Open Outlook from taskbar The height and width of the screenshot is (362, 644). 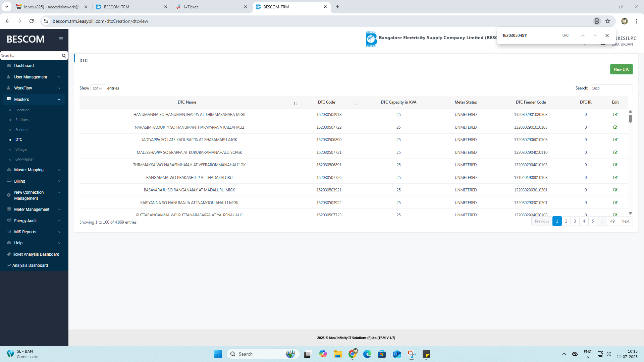(397, 354)
